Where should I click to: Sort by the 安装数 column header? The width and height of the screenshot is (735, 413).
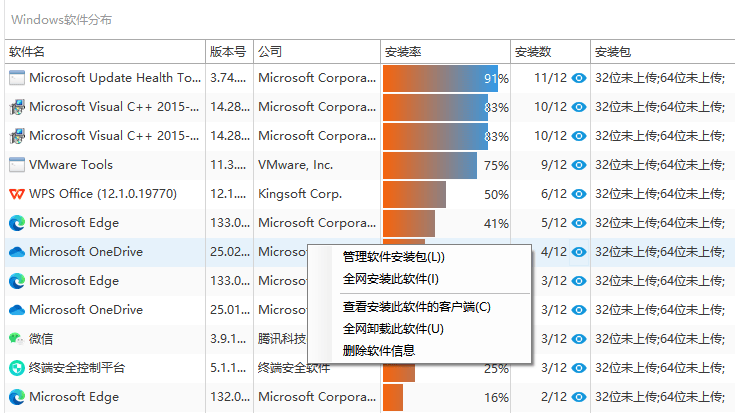[550, 52]
